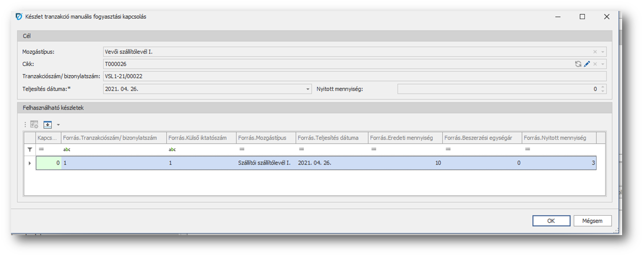Image resolution: width=644 pixels, height=257 pixels.
Task: Click the Nyitott mennyiség spinner arrows
Action: point(603,89)
